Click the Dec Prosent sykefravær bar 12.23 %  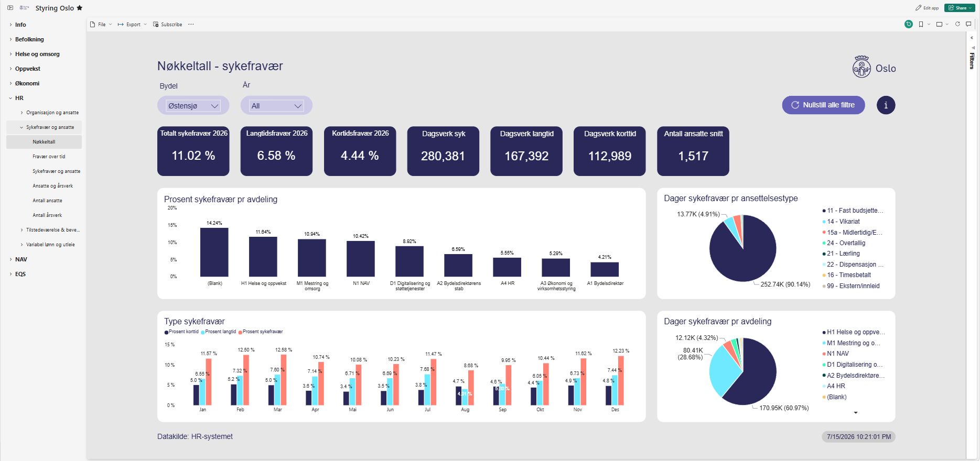(621, 381)
